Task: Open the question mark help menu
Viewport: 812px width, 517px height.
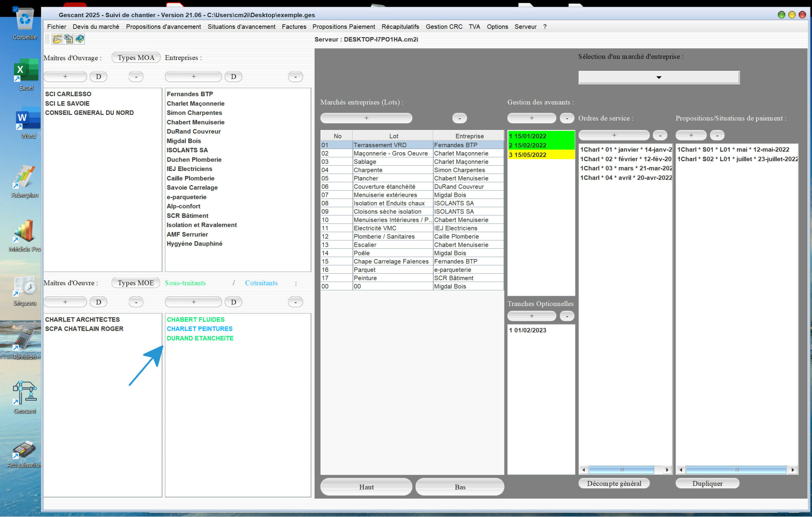Action: (x=545, y=27)
